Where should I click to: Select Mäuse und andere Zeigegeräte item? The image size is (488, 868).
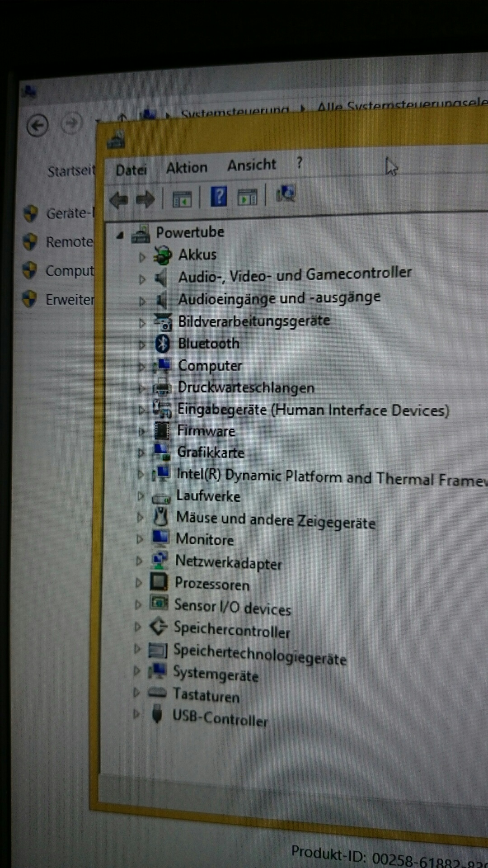click(276, 520)
